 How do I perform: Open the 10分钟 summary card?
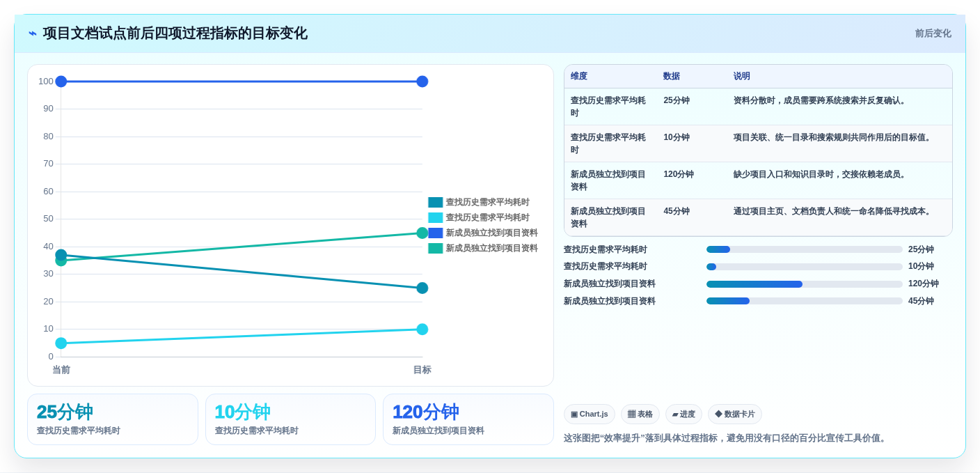[290, 419]
